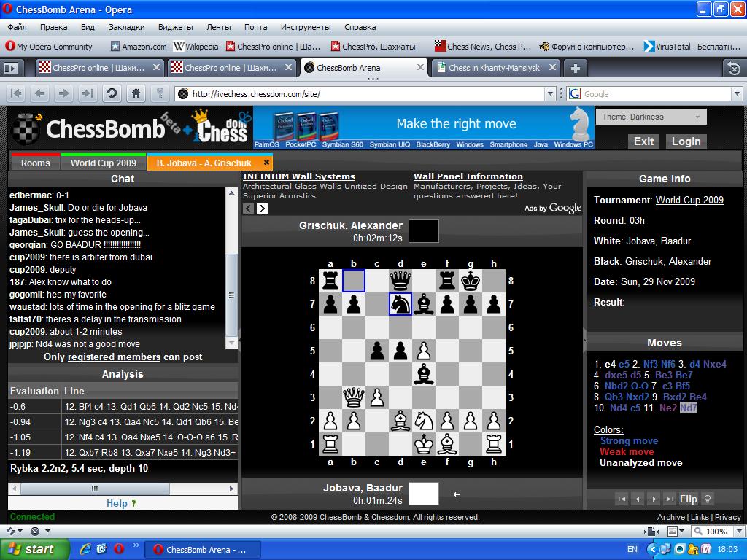Click the Opera wand password icon
Screen dimensions: 747x560
(160, 93)
